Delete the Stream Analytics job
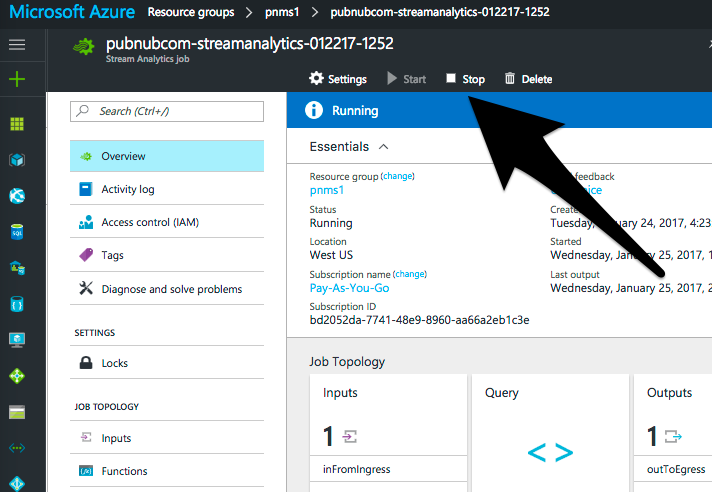The image size is (712, 492). [529, 79]
